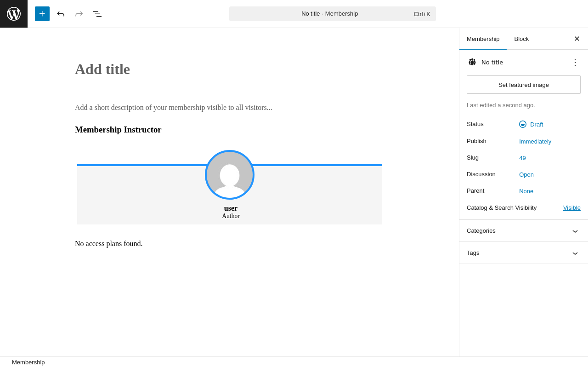Open the command palette search bar
This screenshot has height=368, width=588.
pyautogui.click(x=332, y=14)
